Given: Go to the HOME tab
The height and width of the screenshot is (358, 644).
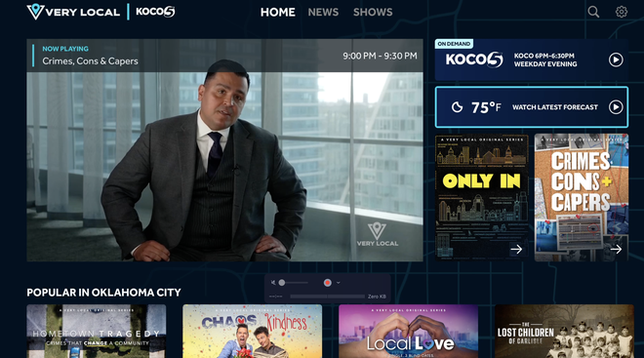Looking at the screenshot, I should (x=278, y=12).
